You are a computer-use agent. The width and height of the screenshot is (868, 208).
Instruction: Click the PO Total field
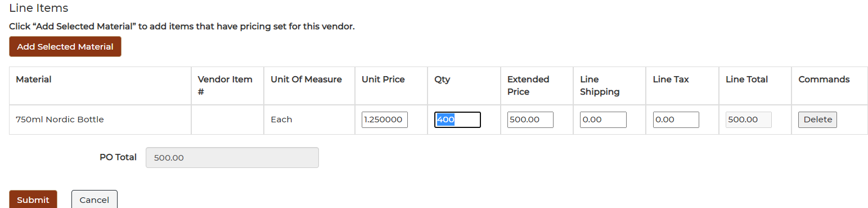click(x=232, y=158)
